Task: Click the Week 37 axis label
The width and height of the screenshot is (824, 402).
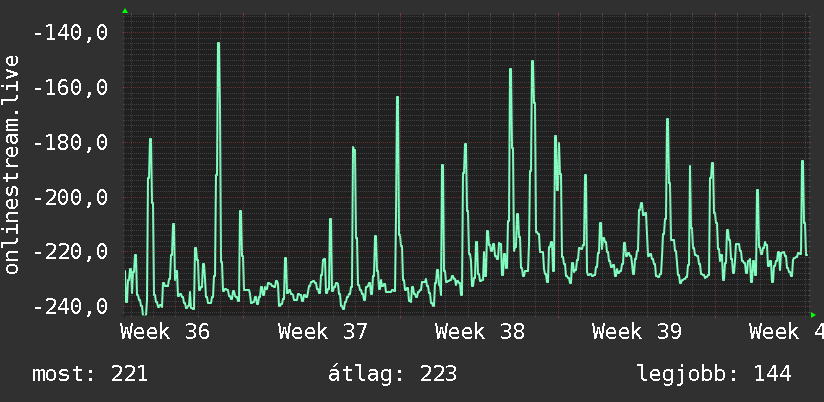Action: pos(323,332)
